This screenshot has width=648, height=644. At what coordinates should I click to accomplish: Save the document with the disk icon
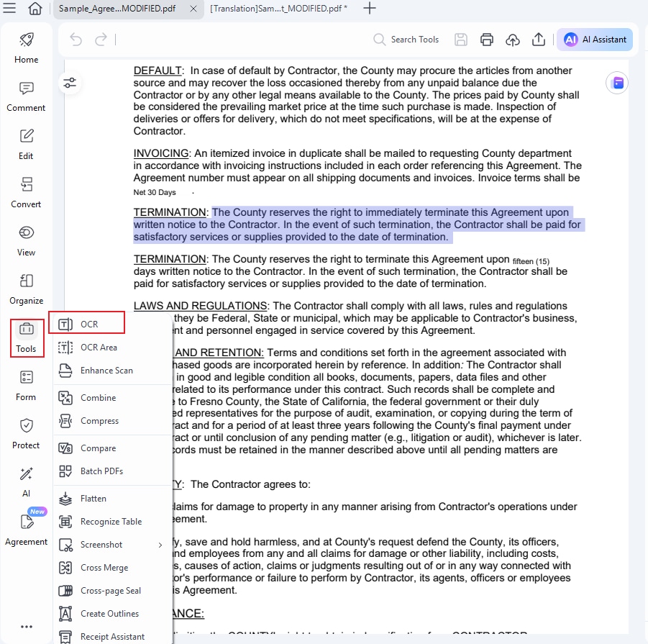(461, 40)
